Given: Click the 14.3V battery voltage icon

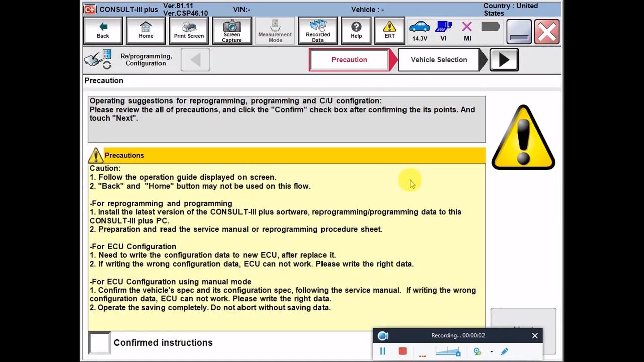Looking at the screenshot, I should (x=419, y=31).
